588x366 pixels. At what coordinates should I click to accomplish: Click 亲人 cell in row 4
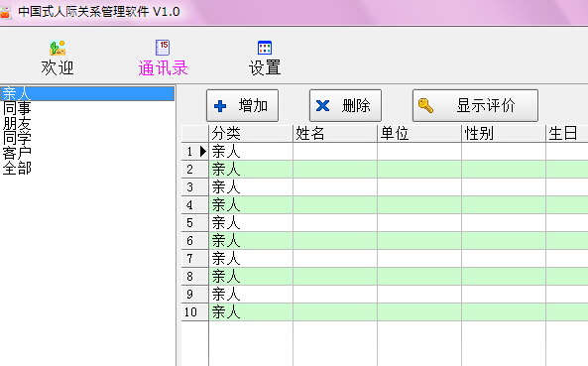251,205
